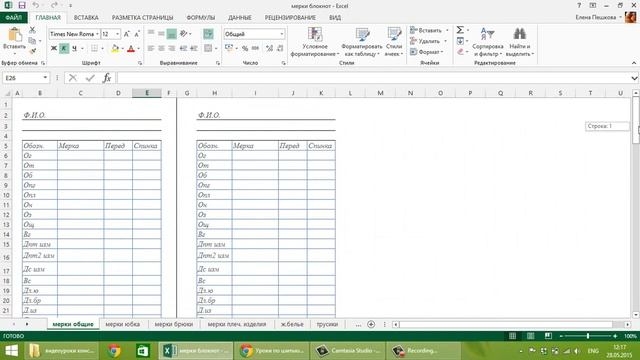Align text left

pyautogui.click(x=151, y=48)
